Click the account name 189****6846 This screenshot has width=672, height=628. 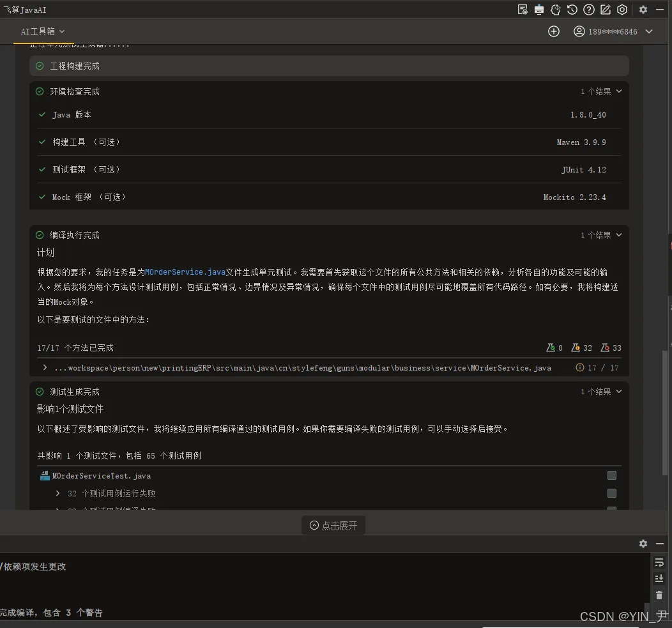tap(613, 32)
